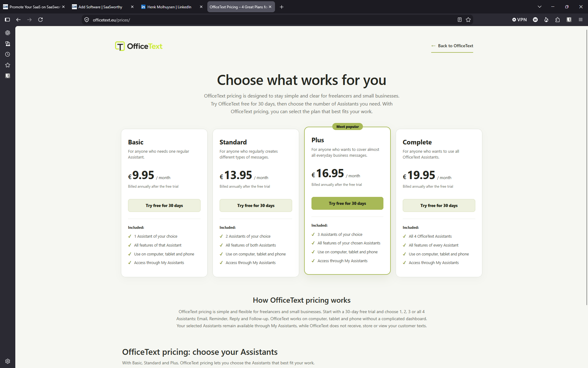This screenshot has height=368, width=588.
Task: Open the shield extension icon in toolbar
Action: tap(569, 20)
